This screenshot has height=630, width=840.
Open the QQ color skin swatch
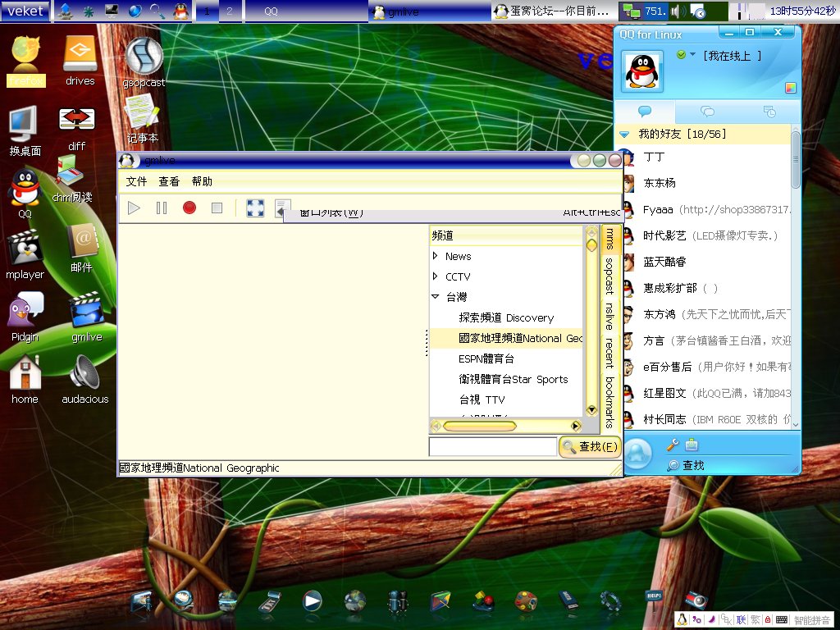pyautogui.click(x=790, y=88)
